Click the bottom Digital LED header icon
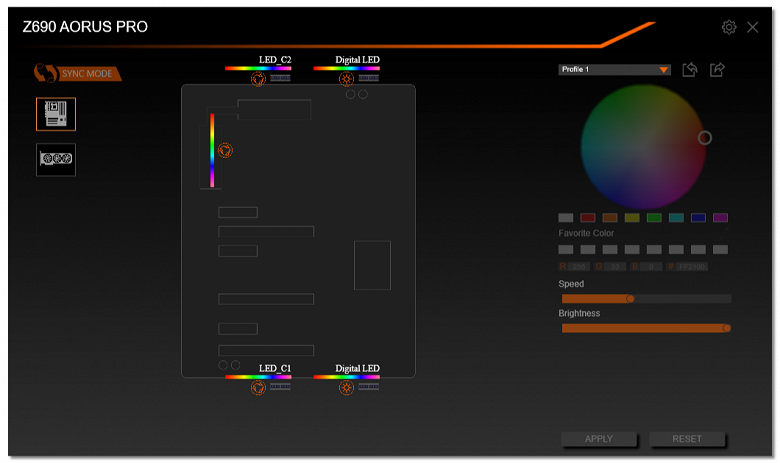Image resolution: width=780 pixels, height=463 pixels. coord(346,387)
